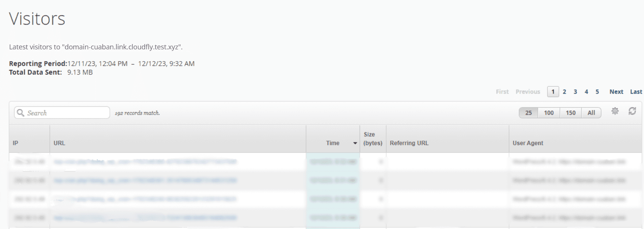Screen dimensions: 644x229
Task: Focus the Search input field
Action: click(x=62, y=113)
